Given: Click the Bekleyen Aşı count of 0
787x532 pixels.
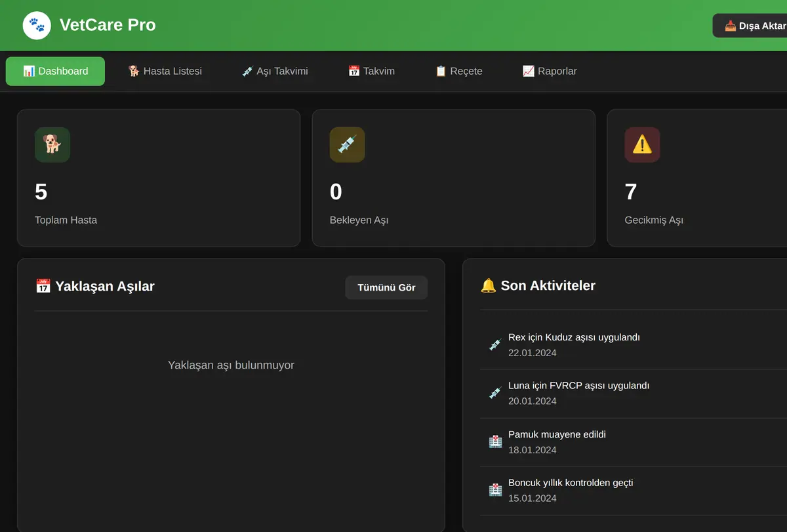Looking at the screenshot, I should (x=336, y=192).
